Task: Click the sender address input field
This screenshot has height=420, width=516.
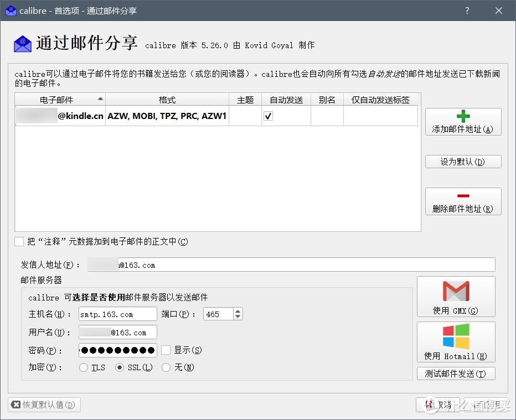Action: pos(291,265)
